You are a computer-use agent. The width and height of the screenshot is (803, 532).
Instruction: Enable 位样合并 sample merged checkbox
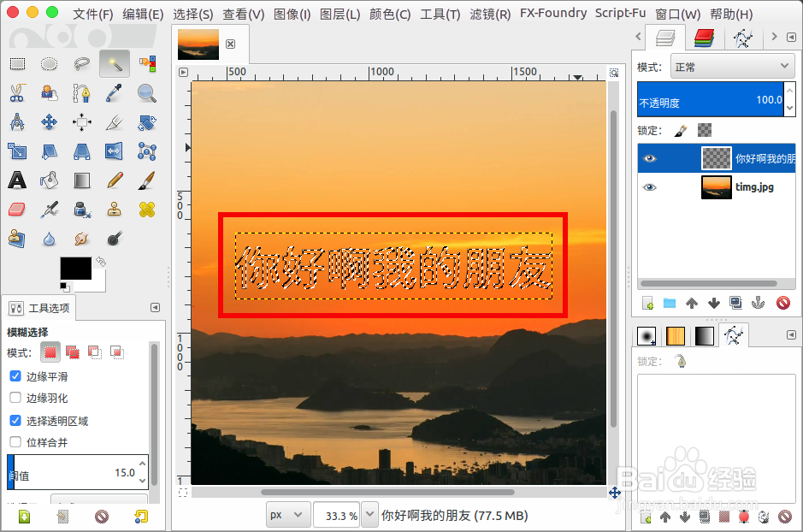coord(15,442)
